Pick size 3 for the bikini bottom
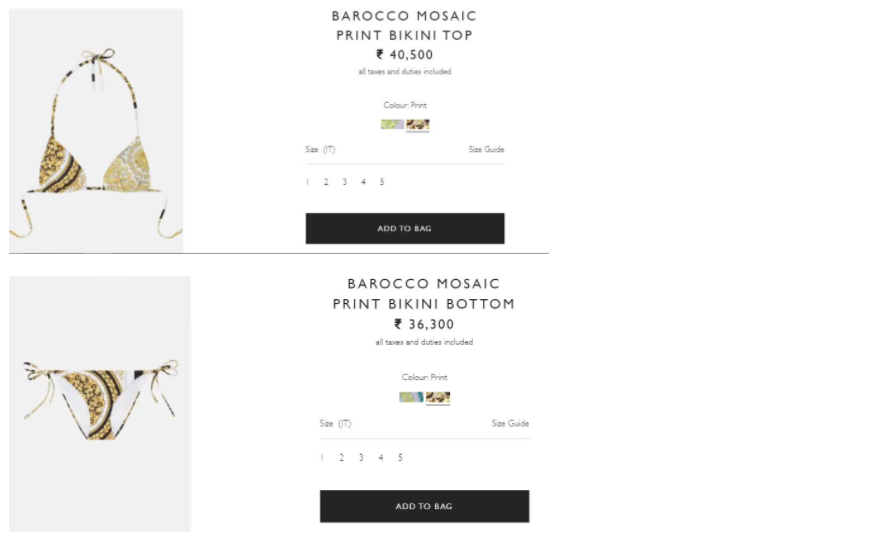This screenshot has height=542, width=876. [x=361, y=458]
